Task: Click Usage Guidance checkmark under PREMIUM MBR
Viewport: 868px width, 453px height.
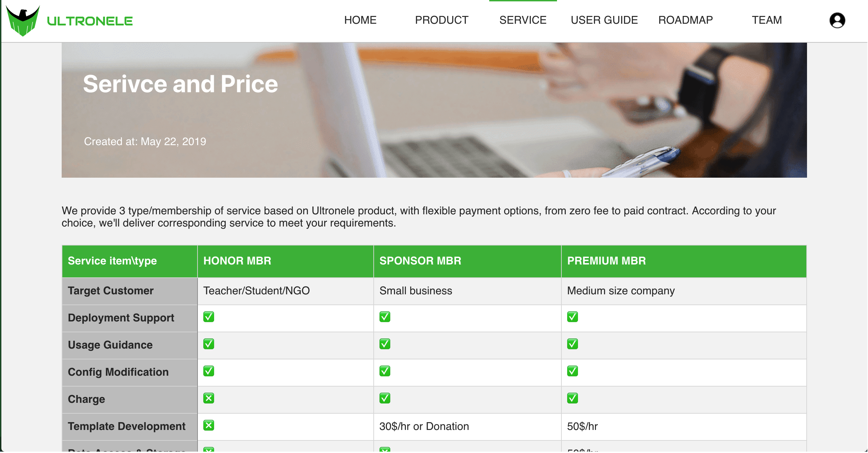Action: (572, 344)
